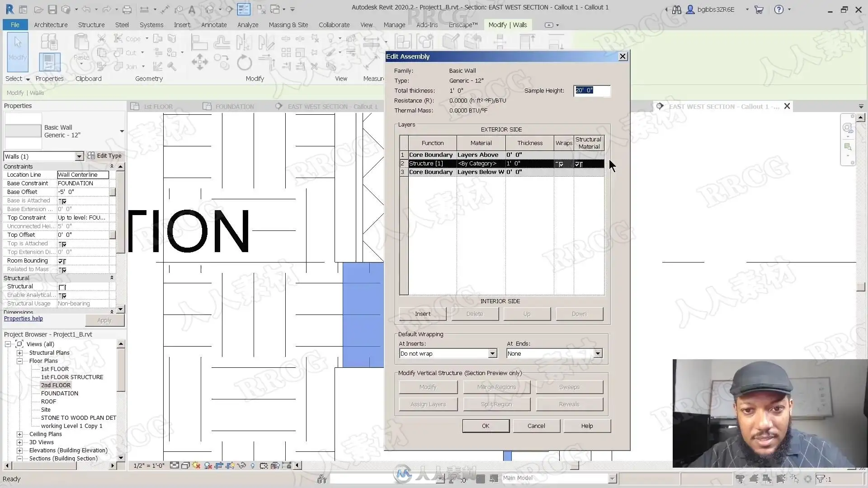Open the Annotate ribbon tab
The image size is (868, 488).
pyautogui.click(x=214, y=25)
